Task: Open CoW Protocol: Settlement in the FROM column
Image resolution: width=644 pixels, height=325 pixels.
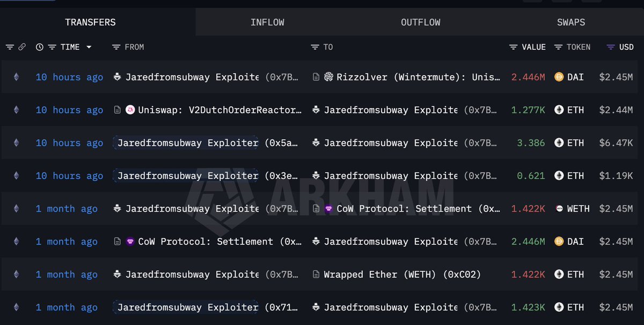Action: [x=220, y=242]
